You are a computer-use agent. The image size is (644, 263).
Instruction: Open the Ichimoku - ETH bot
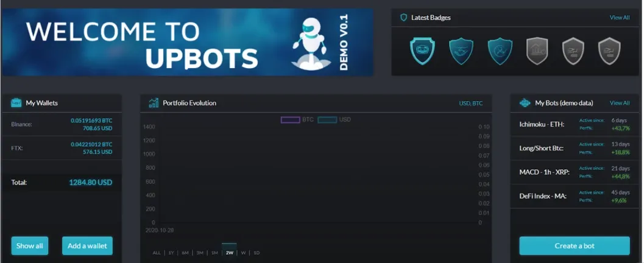[x=542, y=124]
